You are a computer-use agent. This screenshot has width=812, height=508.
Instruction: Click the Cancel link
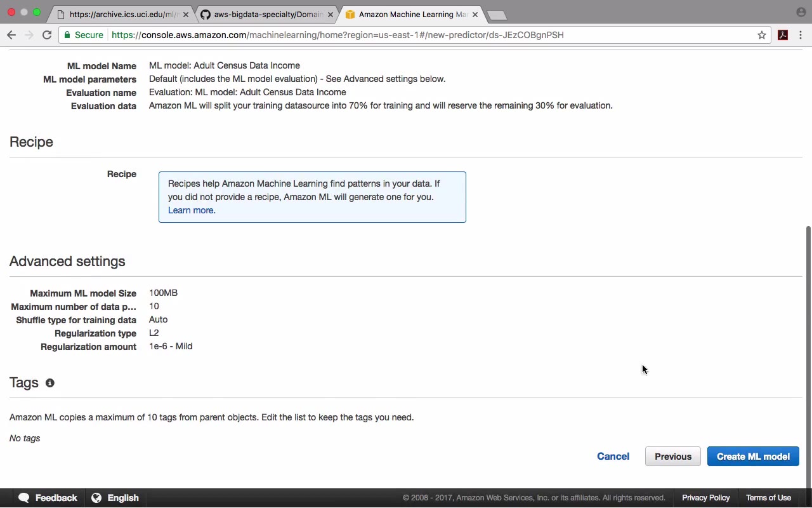click(x=613, y=457)
